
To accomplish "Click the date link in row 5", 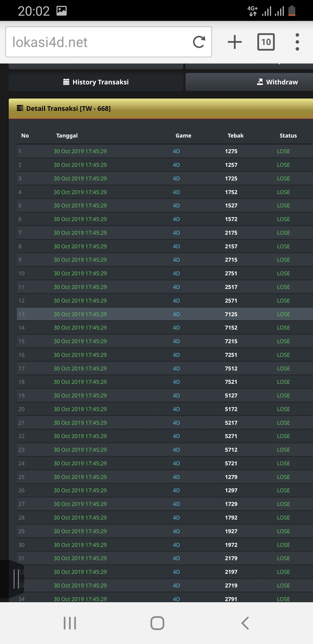I will 80,205.
